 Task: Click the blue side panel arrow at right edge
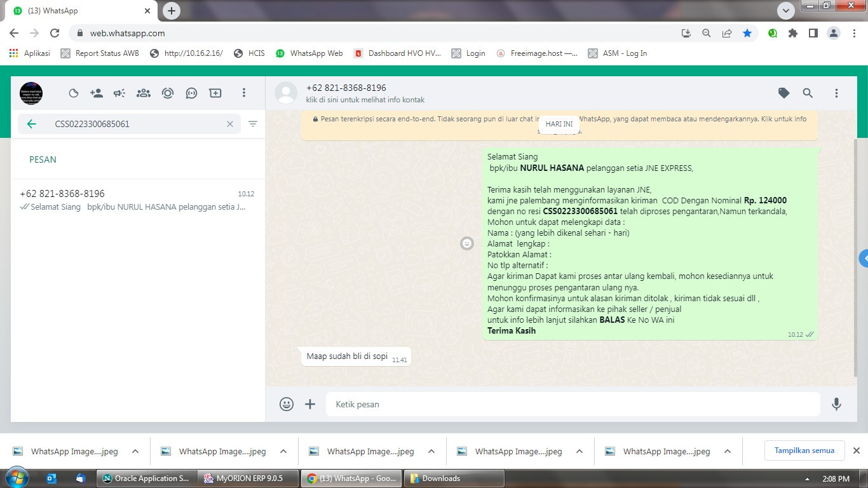point(864,259)
